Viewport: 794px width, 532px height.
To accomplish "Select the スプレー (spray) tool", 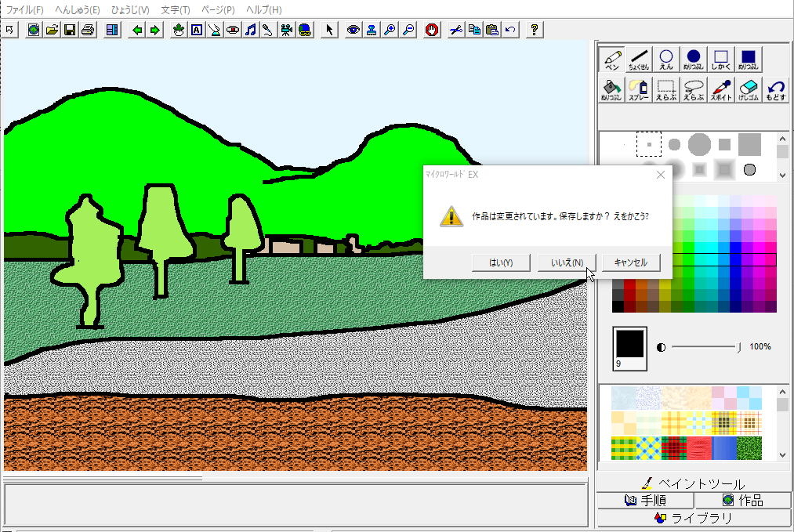I will click(x=638, y=89).
